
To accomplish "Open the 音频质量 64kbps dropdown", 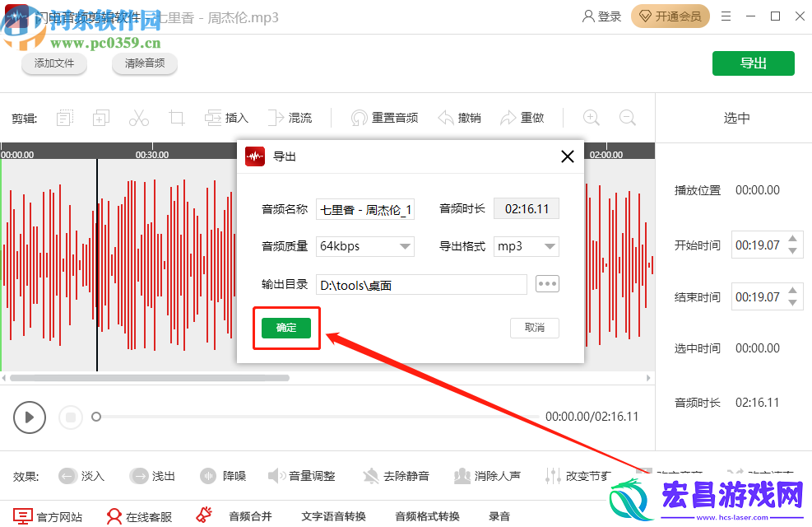I will click(365, 246).
